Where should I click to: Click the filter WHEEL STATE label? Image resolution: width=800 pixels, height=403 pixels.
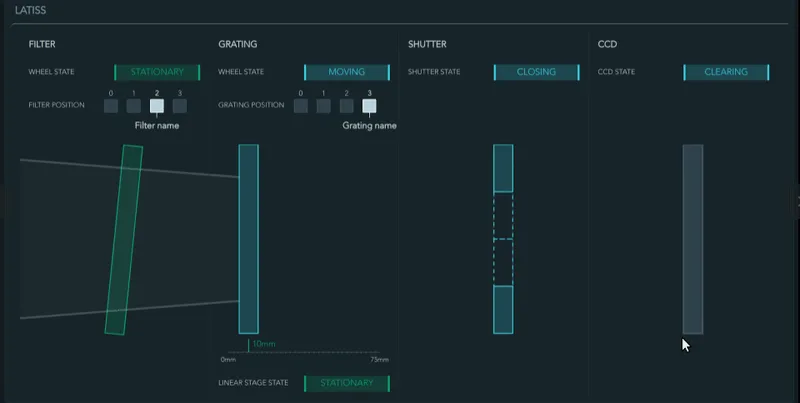[51, 72]
